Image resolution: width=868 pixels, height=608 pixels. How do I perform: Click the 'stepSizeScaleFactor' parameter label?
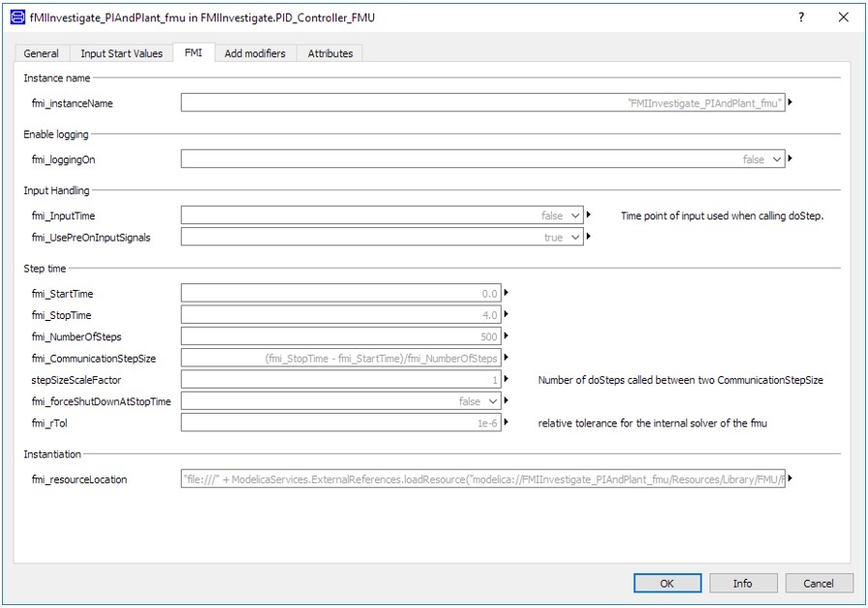75,380
